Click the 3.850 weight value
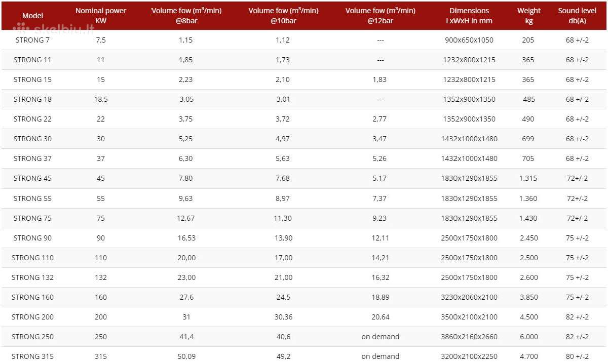This screenshot has height=364, width=608. 528,297
